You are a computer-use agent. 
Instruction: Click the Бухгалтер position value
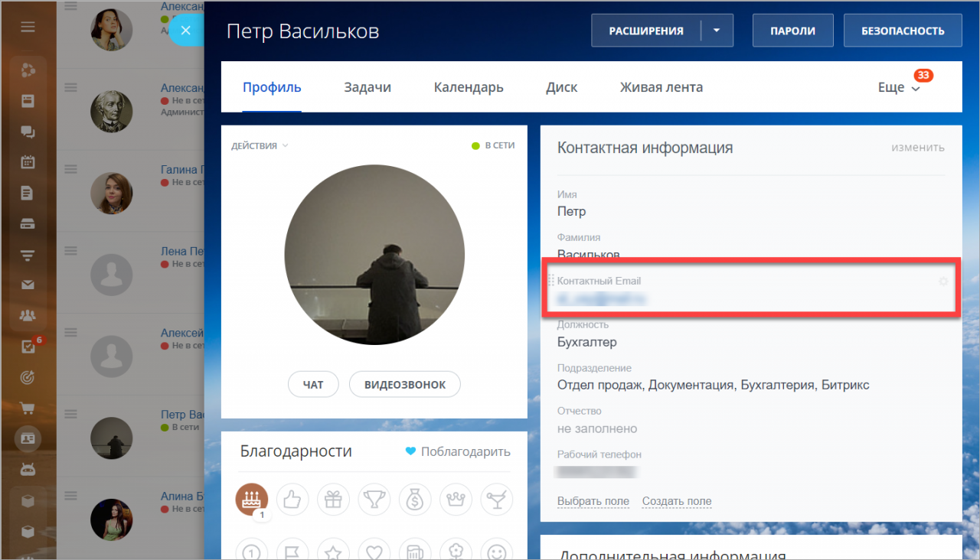pyautogui.click(x=587, y=342)
